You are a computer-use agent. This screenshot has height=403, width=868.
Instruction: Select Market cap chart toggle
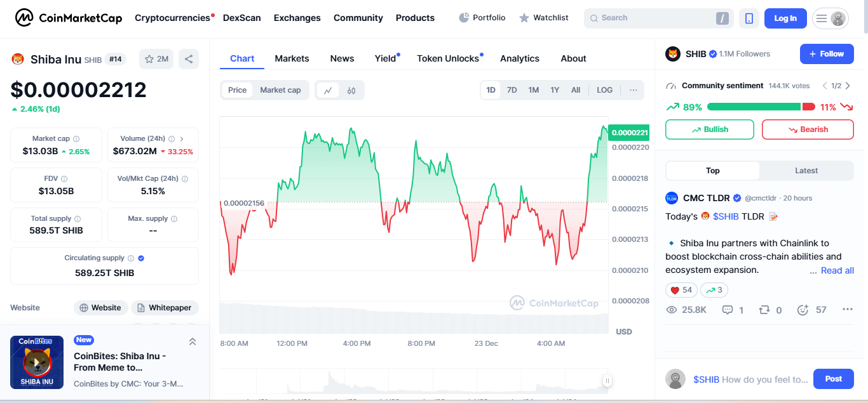pos(280,90)
